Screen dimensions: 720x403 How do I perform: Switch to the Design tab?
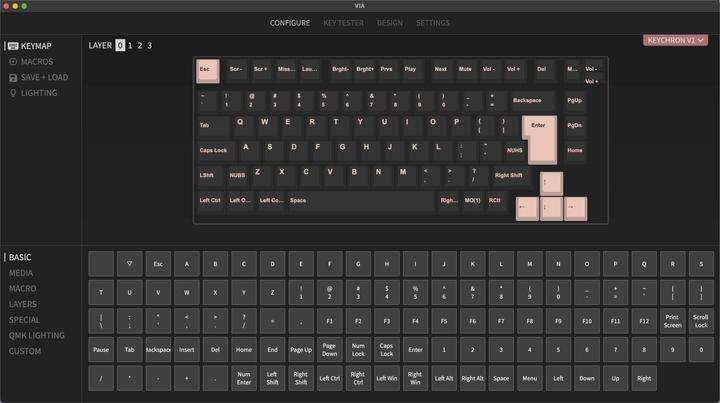coord(389,22)
